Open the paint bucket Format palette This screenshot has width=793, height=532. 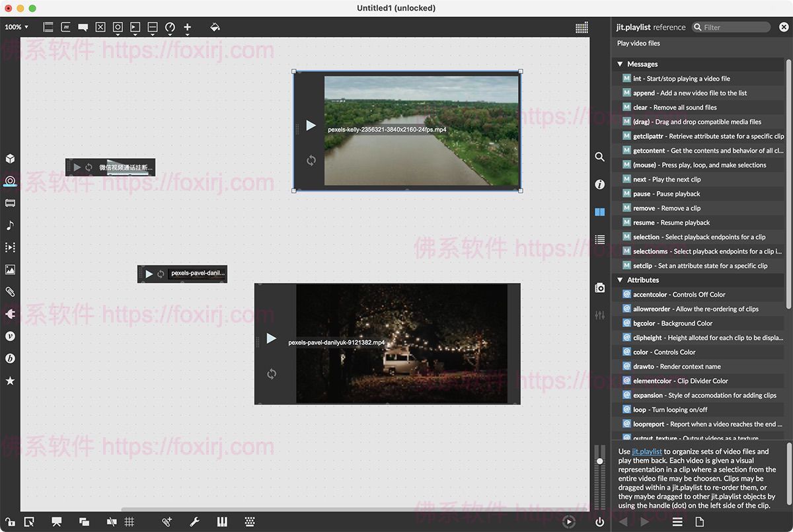click(x=215, y=27)
